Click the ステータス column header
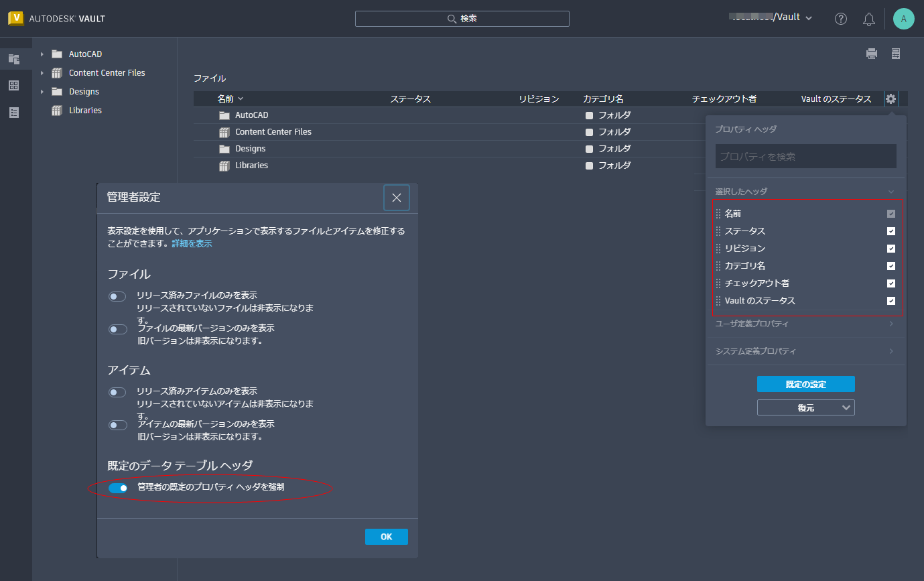The height and width of the screenshot is (581, 924). 411,99
